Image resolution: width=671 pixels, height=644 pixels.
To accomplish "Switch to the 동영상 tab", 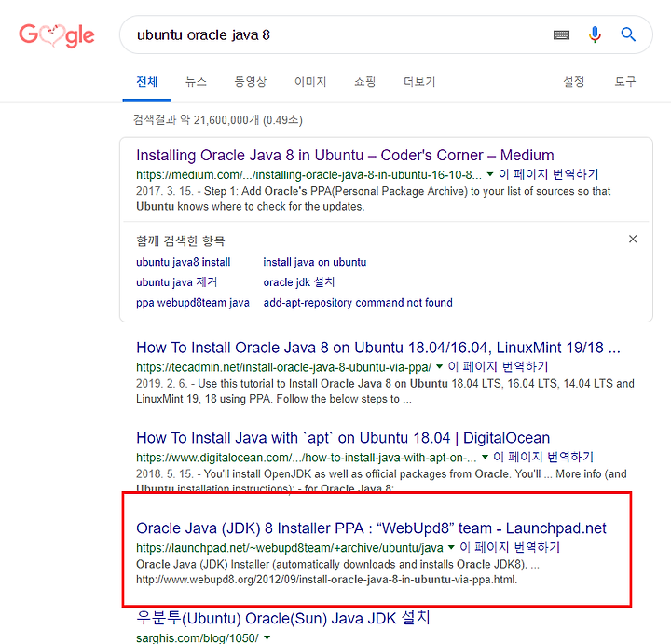I will [251, 81].
